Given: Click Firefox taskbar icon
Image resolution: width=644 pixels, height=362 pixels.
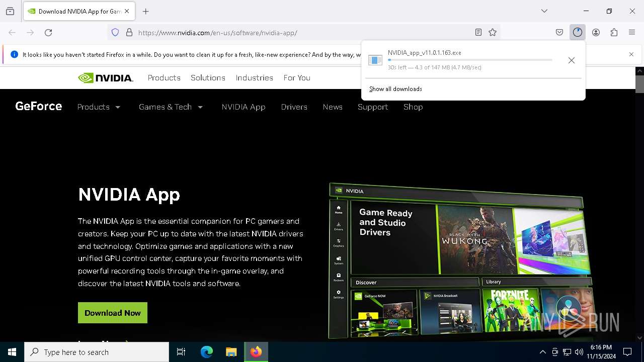Looking at the screenshot, I should click(x=256, y=352).
